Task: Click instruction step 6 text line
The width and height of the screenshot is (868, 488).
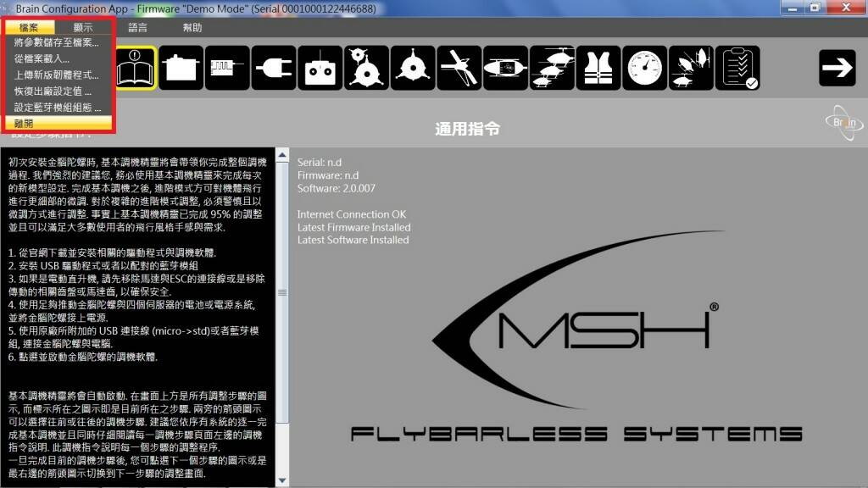Action: point(83,357)
